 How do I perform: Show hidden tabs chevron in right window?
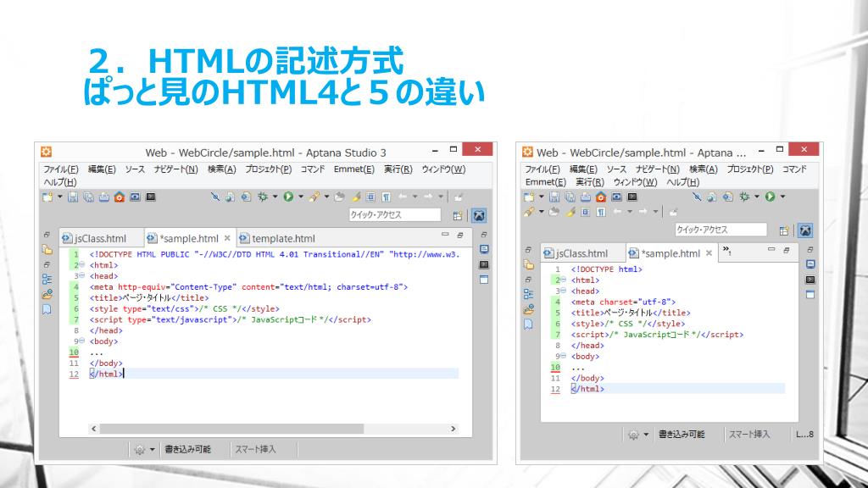coord(726,251)
